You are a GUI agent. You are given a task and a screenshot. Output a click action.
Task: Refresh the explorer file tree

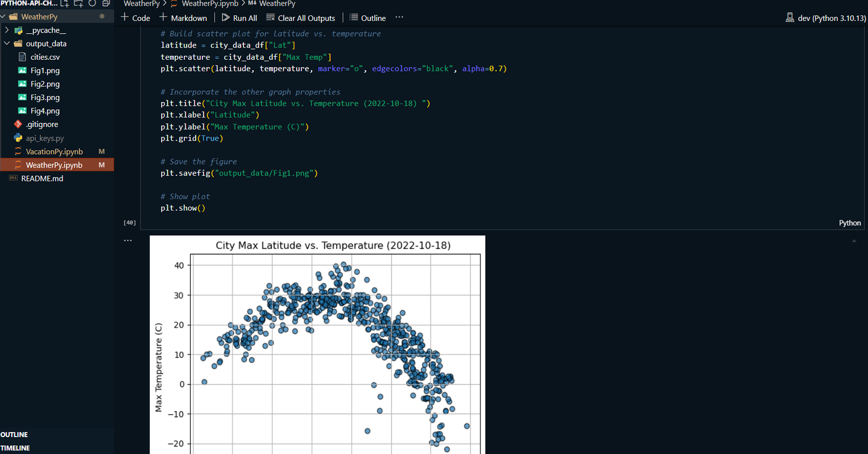(92, 4)
